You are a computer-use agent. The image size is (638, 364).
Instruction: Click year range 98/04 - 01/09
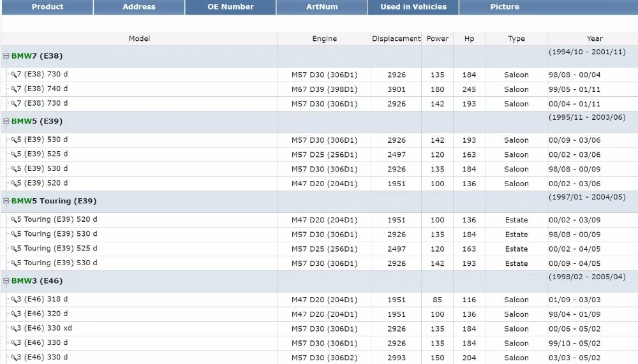[x=575, y=314]
